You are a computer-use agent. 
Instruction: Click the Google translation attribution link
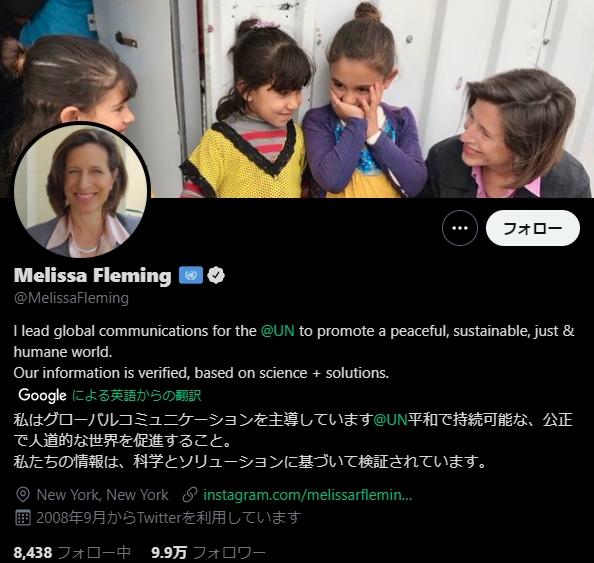tap(136, 396)
